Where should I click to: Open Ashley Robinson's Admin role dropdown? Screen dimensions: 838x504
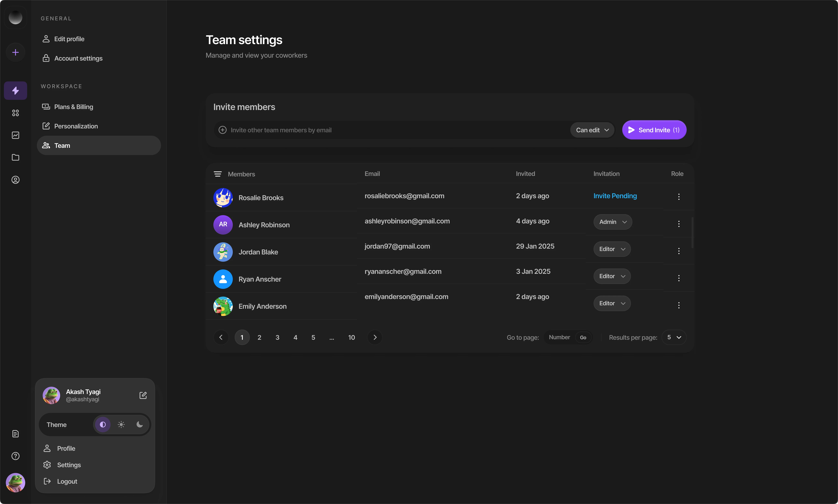tap(612, 222)
